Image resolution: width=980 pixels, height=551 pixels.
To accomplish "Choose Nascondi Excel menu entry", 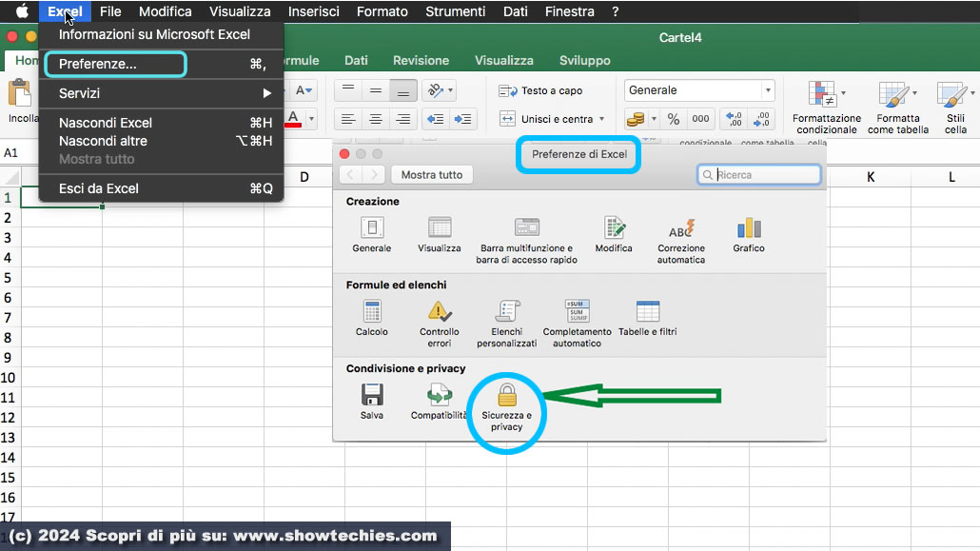I will point(161,123).
